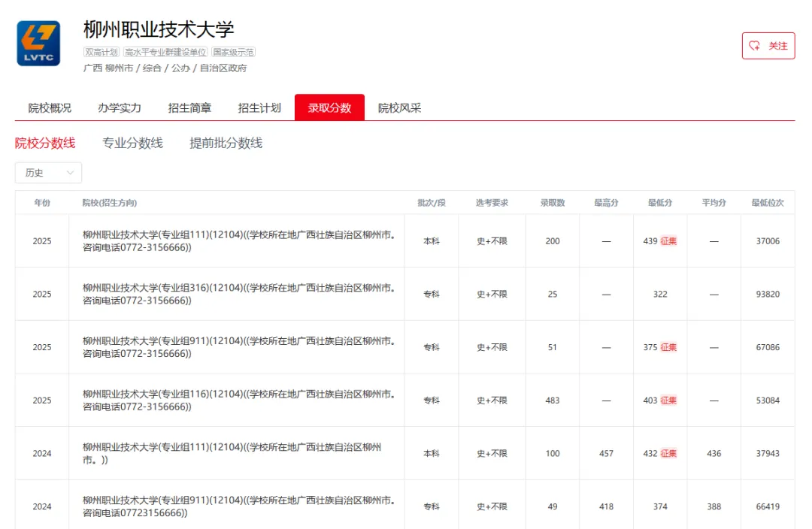Viewport: 812px width, 529px height.
Task: Expand the 历史 subject dropdown
Action: [48, 173]
